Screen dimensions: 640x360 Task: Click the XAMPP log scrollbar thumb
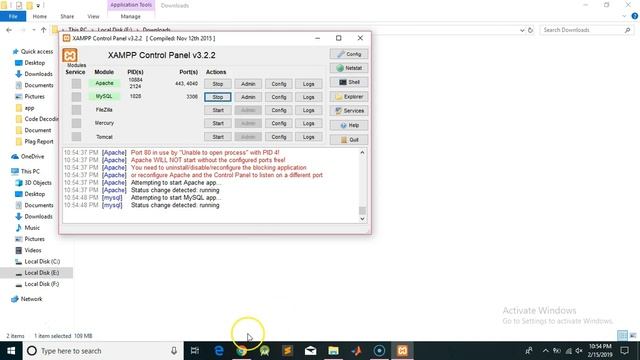click(362, 210)
